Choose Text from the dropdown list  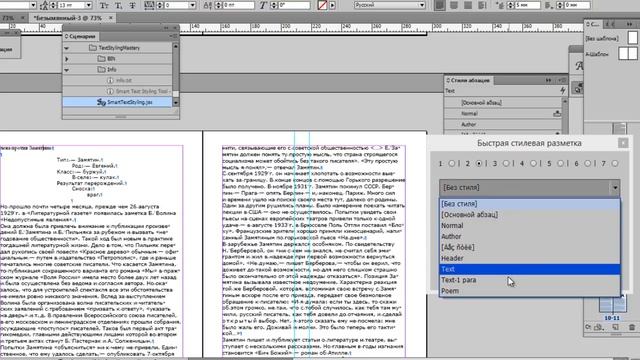tap(529, 269)
